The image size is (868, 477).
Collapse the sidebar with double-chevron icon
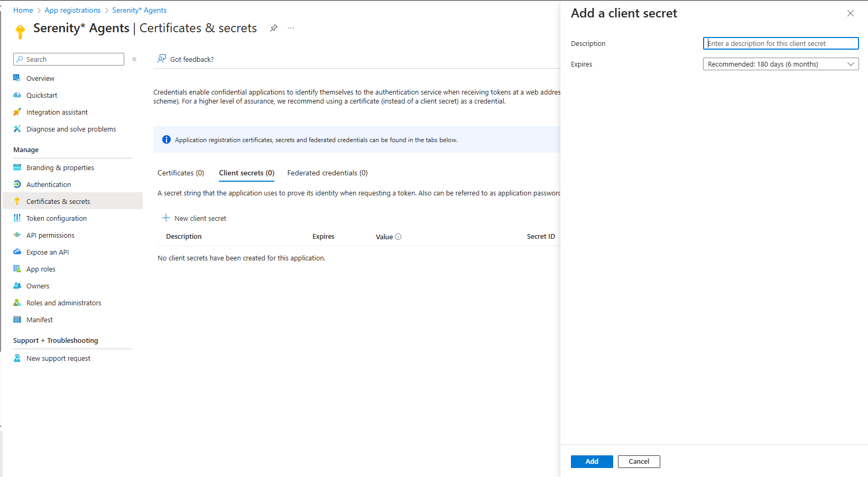tap(134, 59)
